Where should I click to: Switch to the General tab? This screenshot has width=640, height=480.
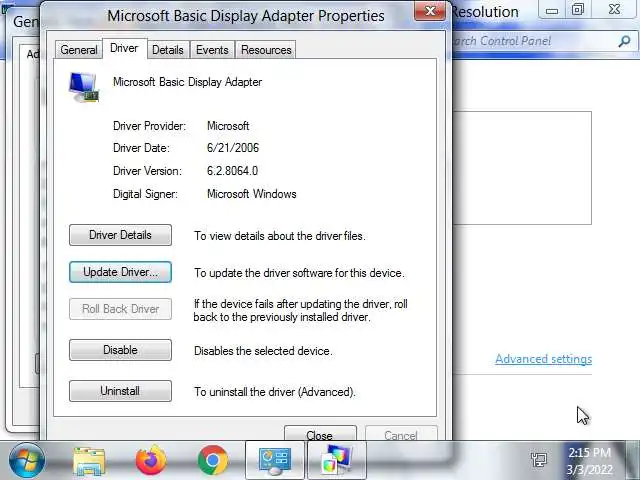pyautogui.click(x=78, y=50)
